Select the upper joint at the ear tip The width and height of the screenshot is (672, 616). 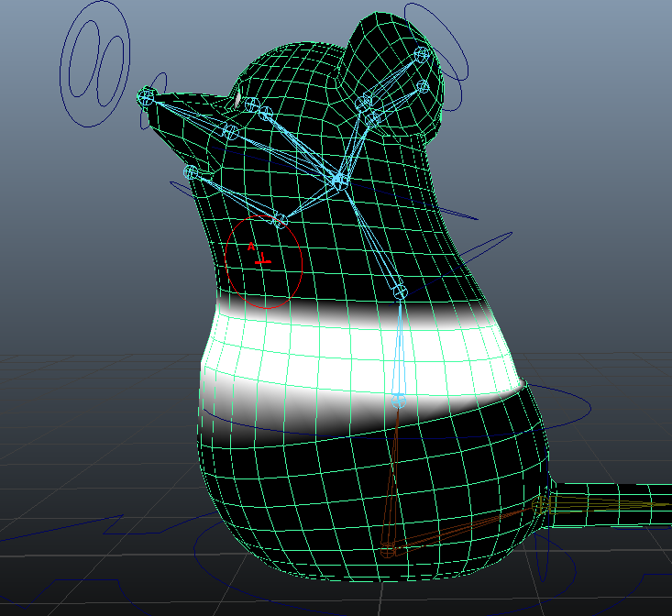click(422, 54)
